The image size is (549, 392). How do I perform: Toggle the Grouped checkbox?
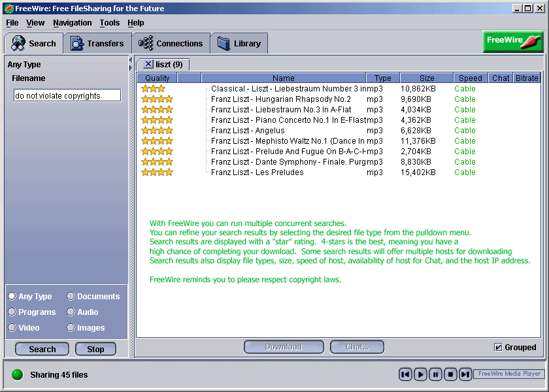click(x=498, y=347)
